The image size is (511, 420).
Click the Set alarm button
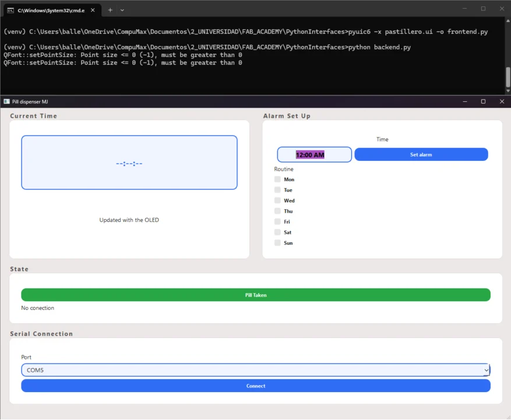(421, 154)
